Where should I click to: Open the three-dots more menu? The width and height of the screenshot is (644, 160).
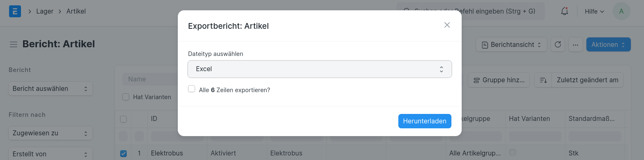(576, 44)
